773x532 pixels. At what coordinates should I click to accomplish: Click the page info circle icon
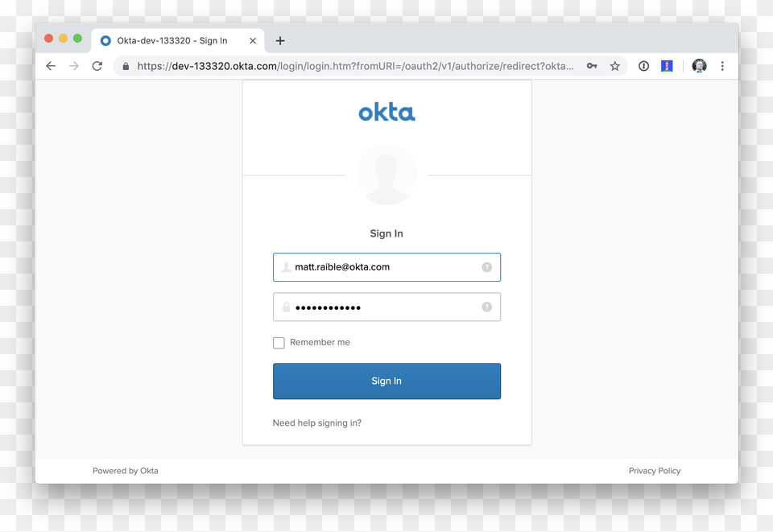[643, 66]
